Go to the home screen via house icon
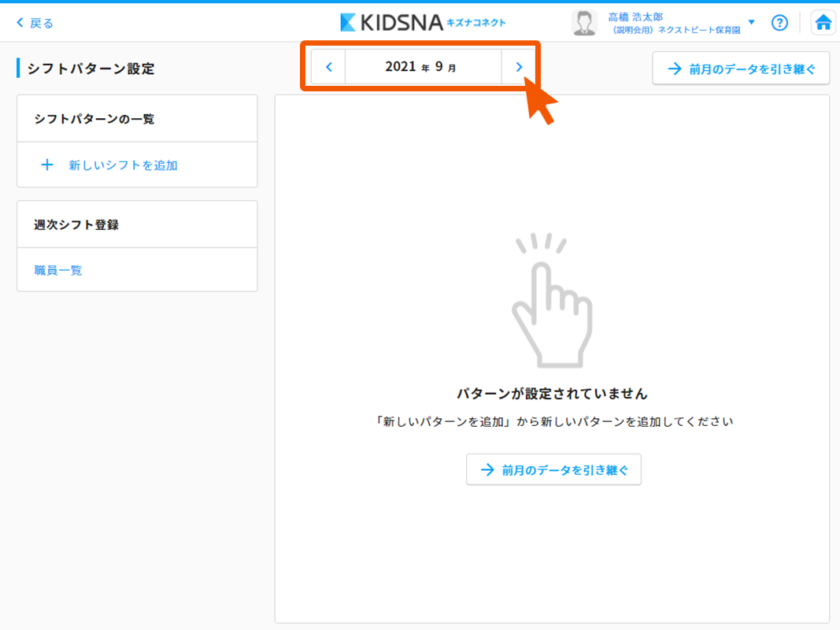The height and width of the screenshot is (630, 840). point(823,23)
